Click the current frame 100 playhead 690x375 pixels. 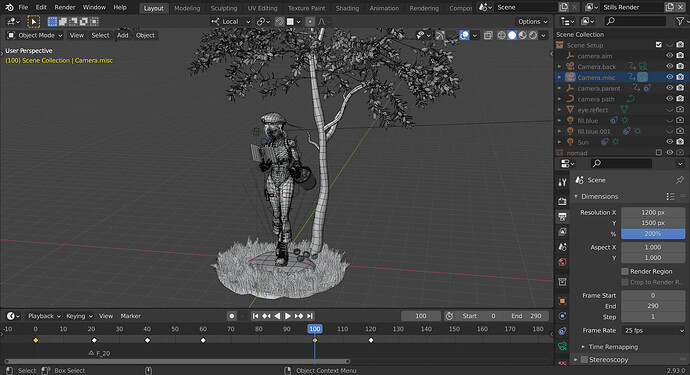pos(315,329)
